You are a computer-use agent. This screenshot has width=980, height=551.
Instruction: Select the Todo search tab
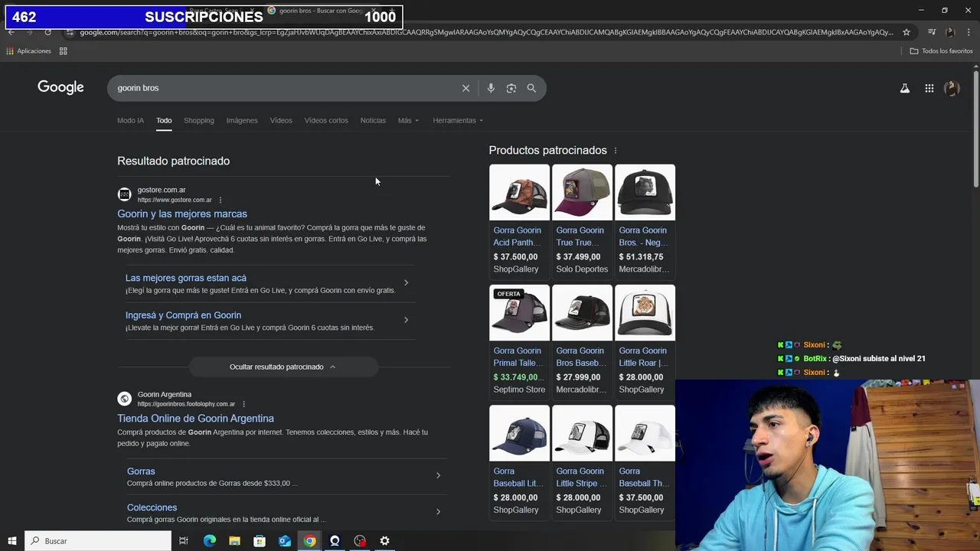[164, 120]
